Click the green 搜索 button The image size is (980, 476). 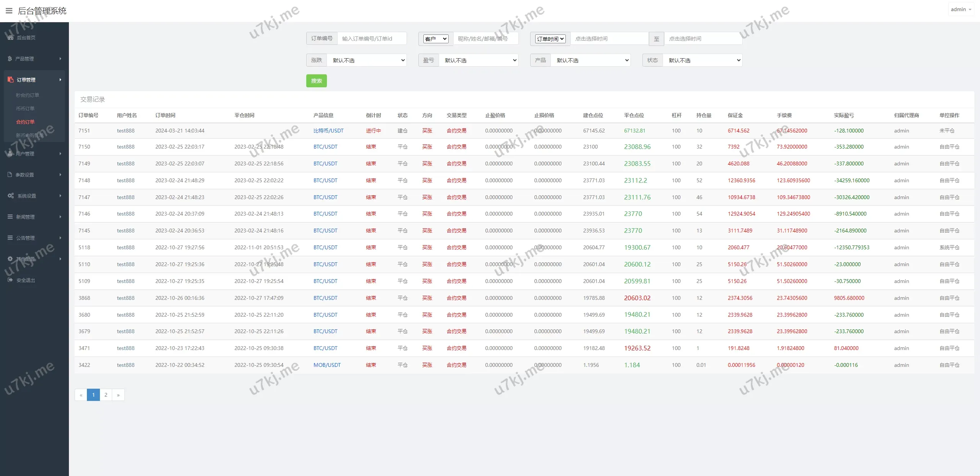coord(316,81)
